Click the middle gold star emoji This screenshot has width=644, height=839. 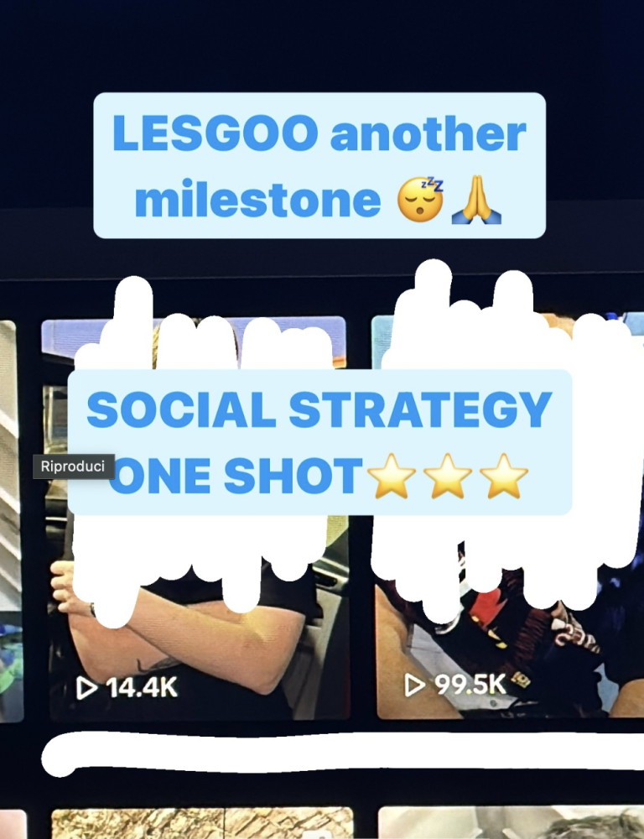pos(448,477)
